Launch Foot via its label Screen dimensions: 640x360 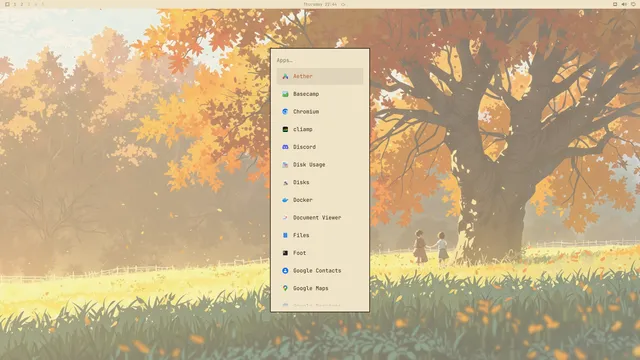click(x=299, y=253)
